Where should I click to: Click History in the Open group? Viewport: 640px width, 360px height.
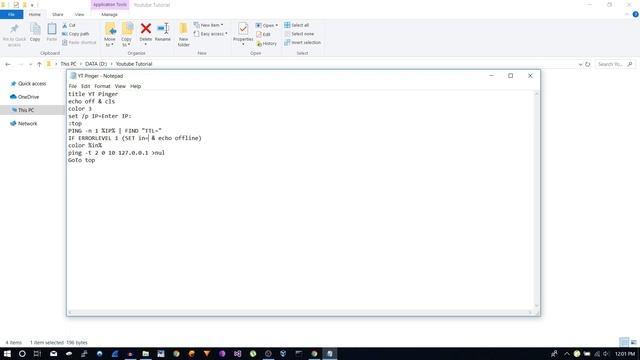click(267, 43)
